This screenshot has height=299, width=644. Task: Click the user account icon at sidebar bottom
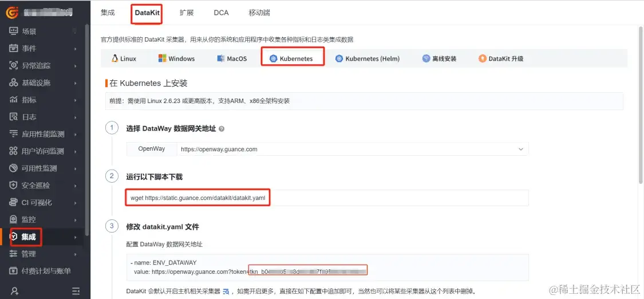(15, 291)
